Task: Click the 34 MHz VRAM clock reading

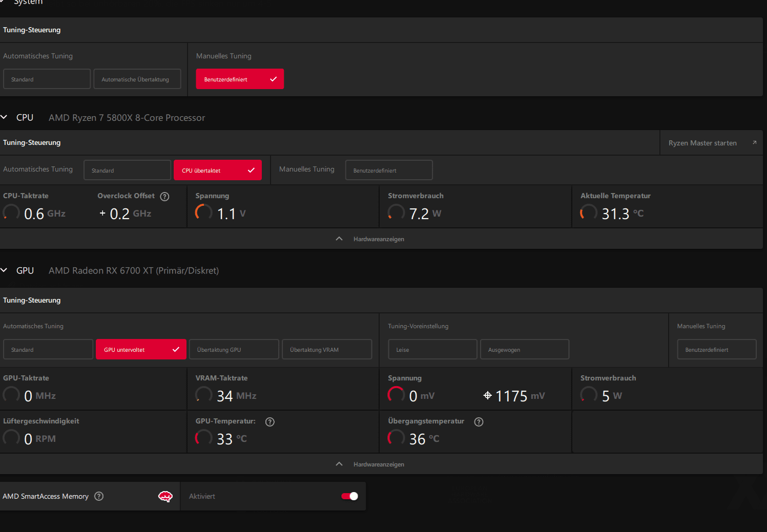Action: tap(236, 396)
